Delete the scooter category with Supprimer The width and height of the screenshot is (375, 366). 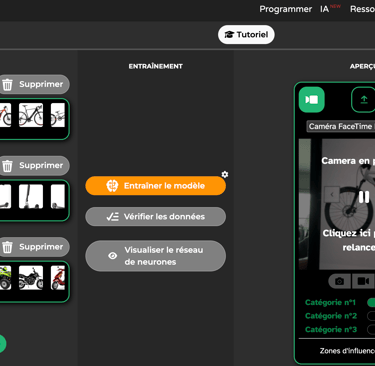[34, 165]
